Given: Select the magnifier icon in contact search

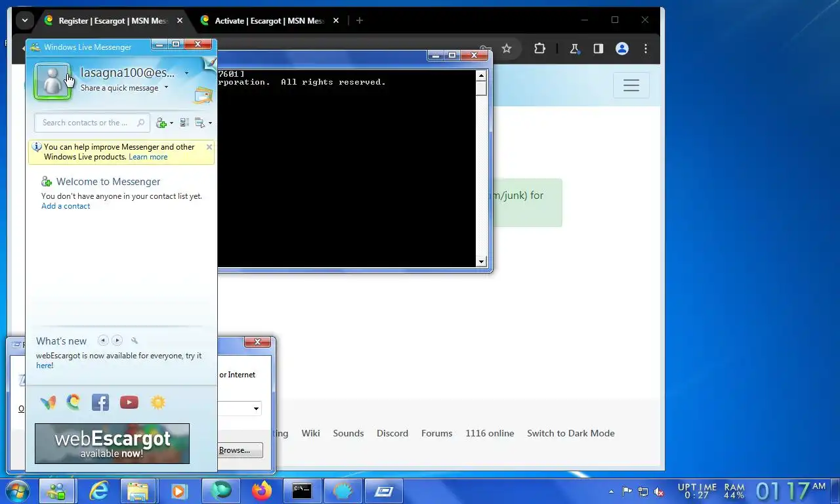Looking at the screenshot, I should 140,123.
